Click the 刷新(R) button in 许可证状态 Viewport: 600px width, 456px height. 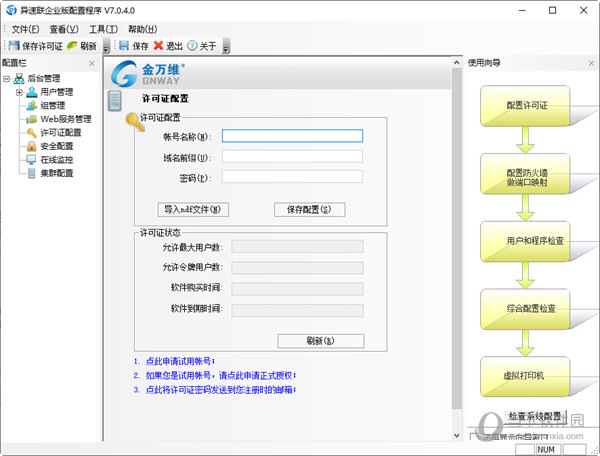pyautogui.click(x=321, y=341)
